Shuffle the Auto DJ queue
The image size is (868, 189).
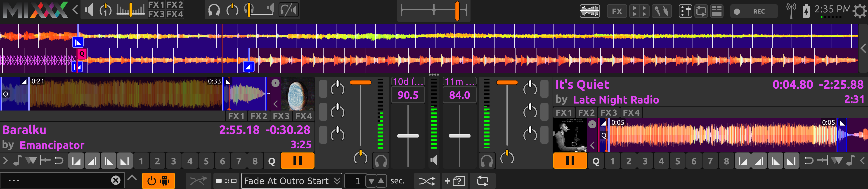[427, 181]
